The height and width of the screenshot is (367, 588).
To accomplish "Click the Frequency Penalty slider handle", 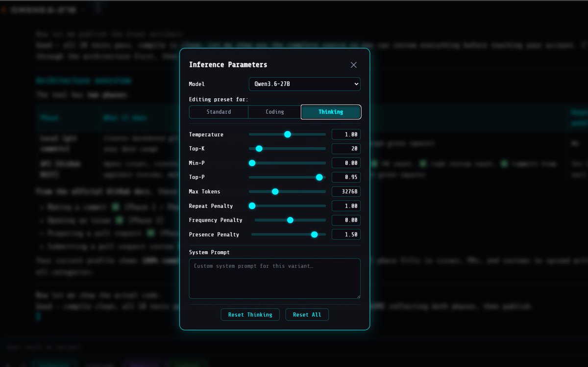I will pos(290,220).
